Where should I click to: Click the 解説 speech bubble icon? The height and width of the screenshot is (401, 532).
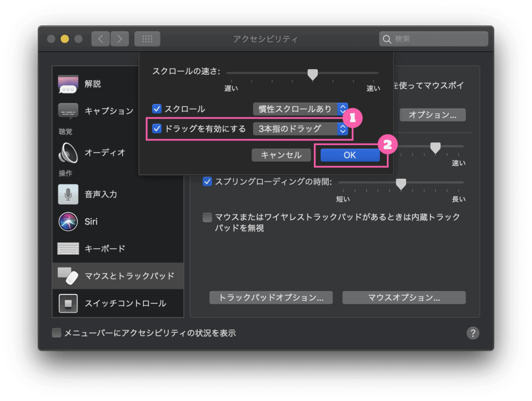click(x=68, y=84)
